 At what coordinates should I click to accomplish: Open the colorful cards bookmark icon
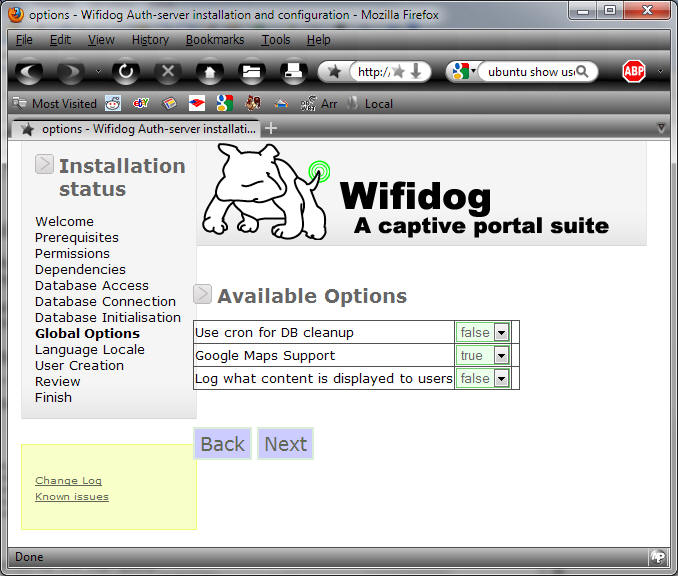(169, 104)
